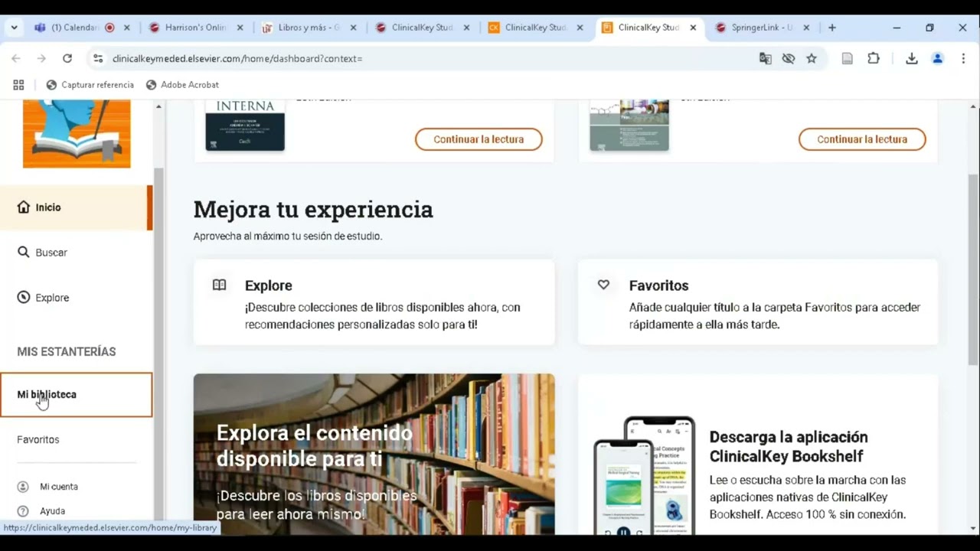Image resolution: width=980 pixels, height=551 pixels.
Task: Open the browser Downloads icon
Action: [911, 58]
